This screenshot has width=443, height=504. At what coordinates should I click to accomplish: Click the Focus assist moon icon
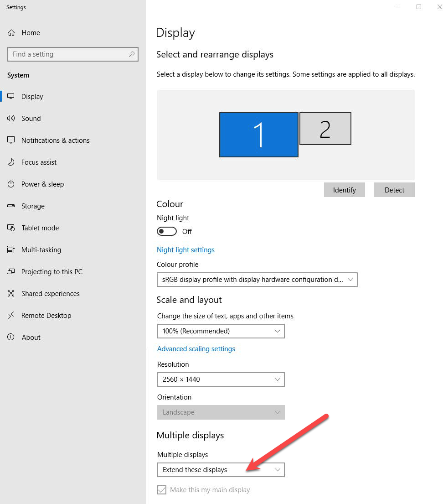click(x=11, y=162)
